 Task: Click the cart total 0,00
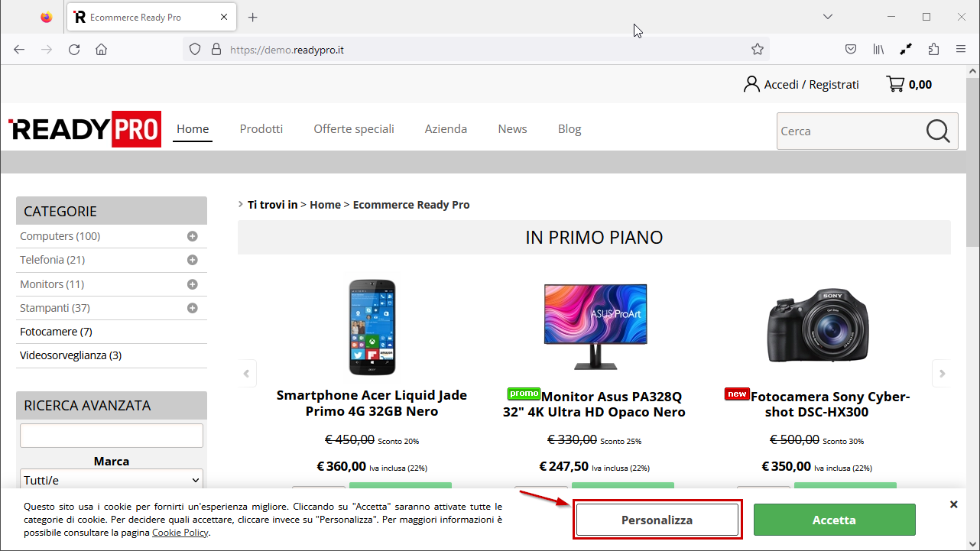920,84
